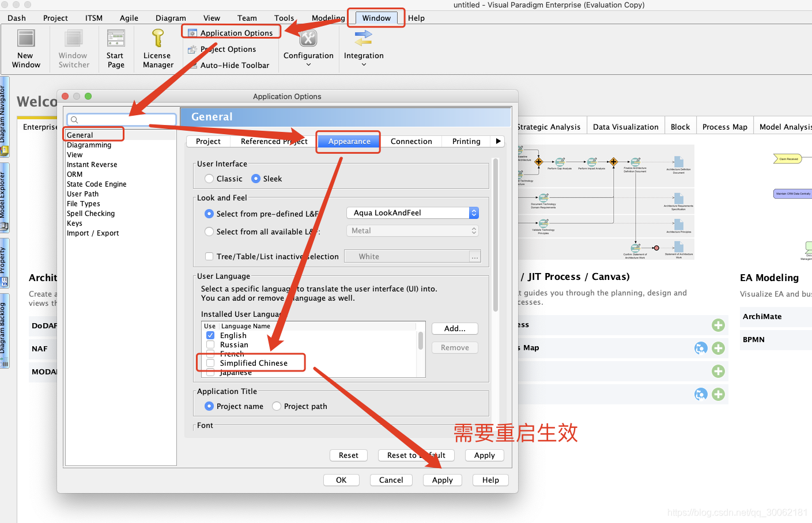812x523 pixels.
Task: Click the Application Options menu icon
Action: (x=192, y=33)
